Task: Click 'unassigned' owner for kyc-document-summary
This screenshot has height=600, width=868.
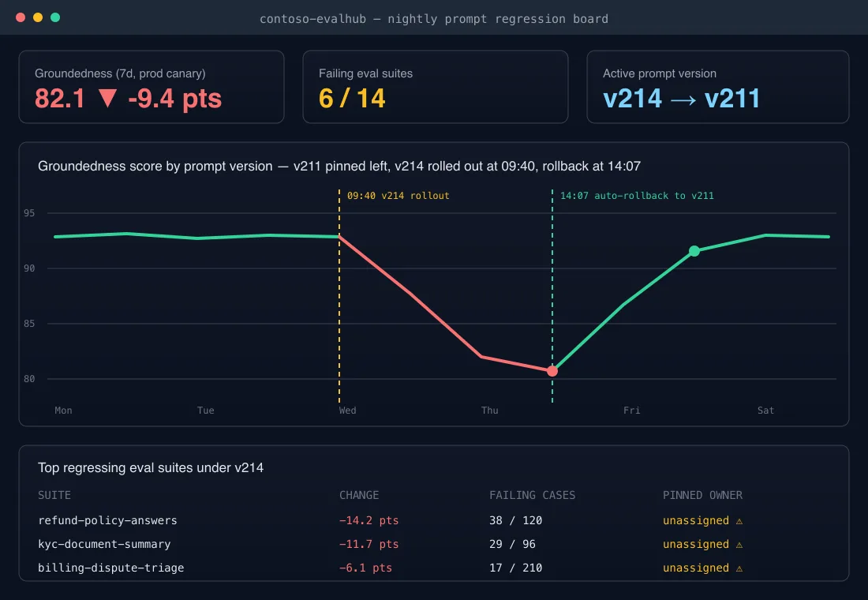Action: [x=696, y=545]
